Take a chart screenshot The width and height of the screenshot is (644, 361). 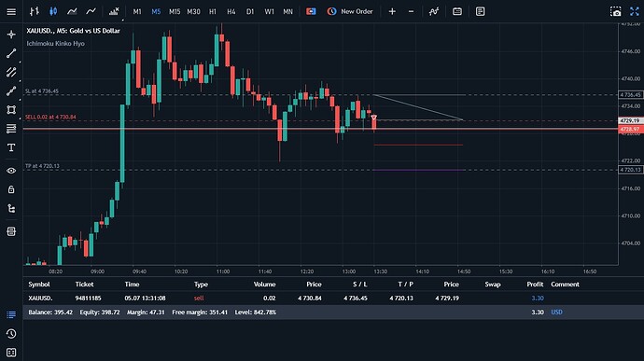(x=616, y=11)
